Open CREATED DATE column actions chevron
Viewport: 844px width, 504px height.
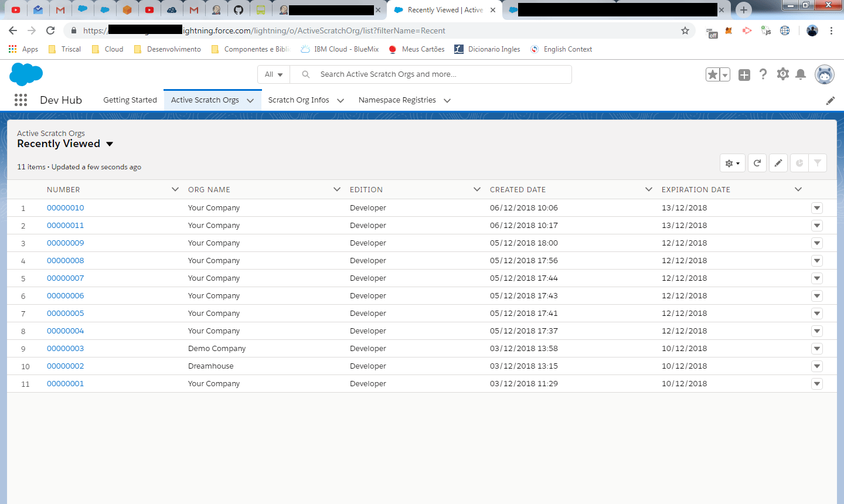(x=649, y=189)
